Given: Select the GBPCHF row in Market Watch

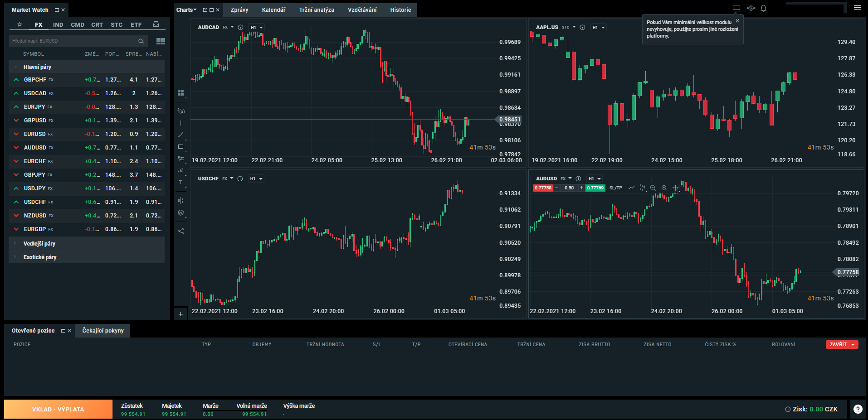Looking at the screenshot, I should [x=87, y=79].
